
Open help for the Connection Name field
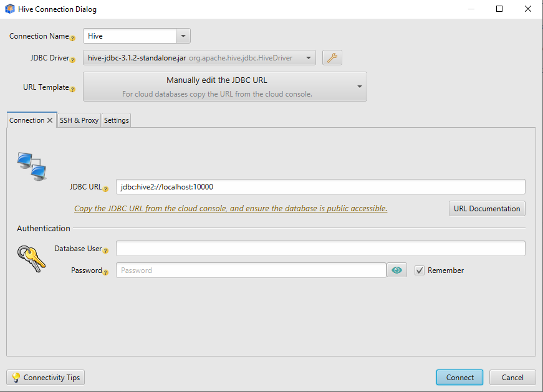(x=74, y=38)
